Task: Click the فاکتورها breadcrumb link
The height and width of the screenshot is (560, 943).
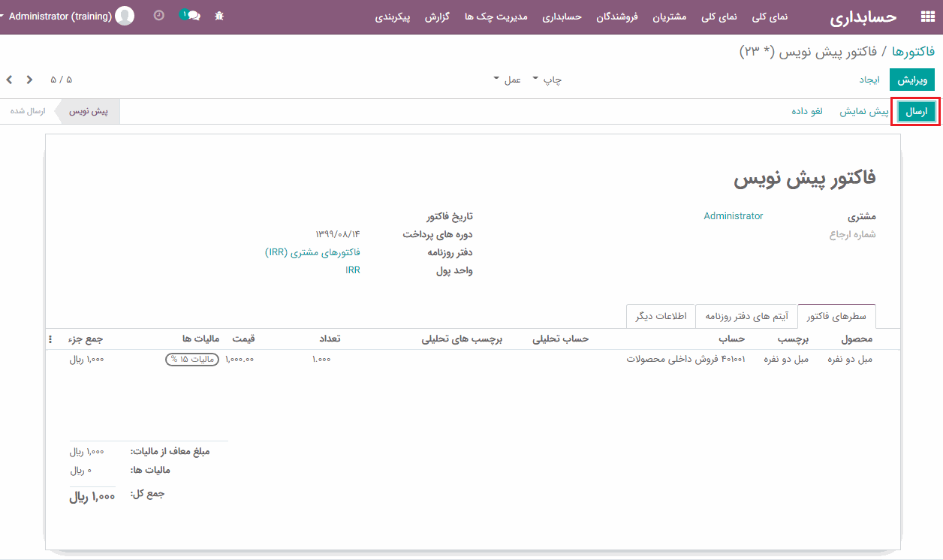Action: (x=913, y=51)
